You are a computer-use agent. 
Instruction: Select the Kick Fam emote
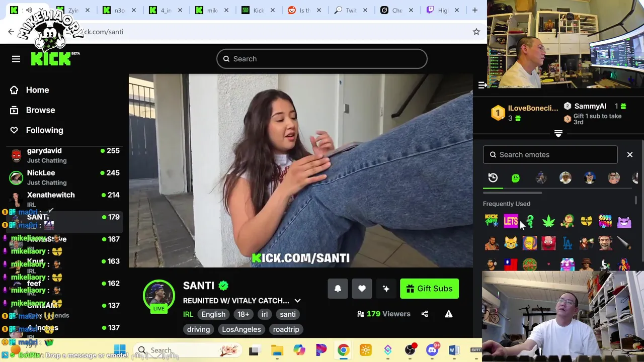(492, 221)
